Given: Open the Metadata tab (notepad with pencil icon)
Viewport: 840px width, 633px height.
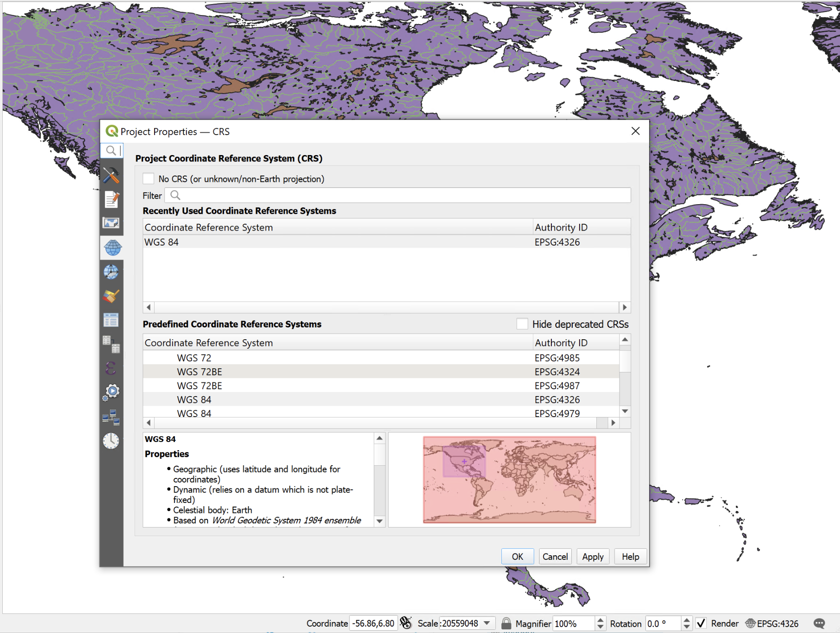Looking at the screenshot, I should tap(111, 199).
